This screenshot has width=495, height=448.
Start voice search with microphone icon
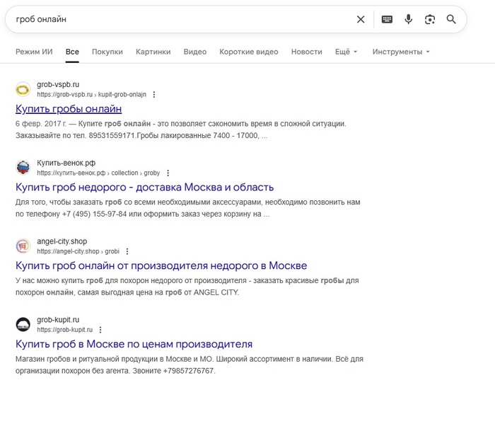(x=408, y=20)
